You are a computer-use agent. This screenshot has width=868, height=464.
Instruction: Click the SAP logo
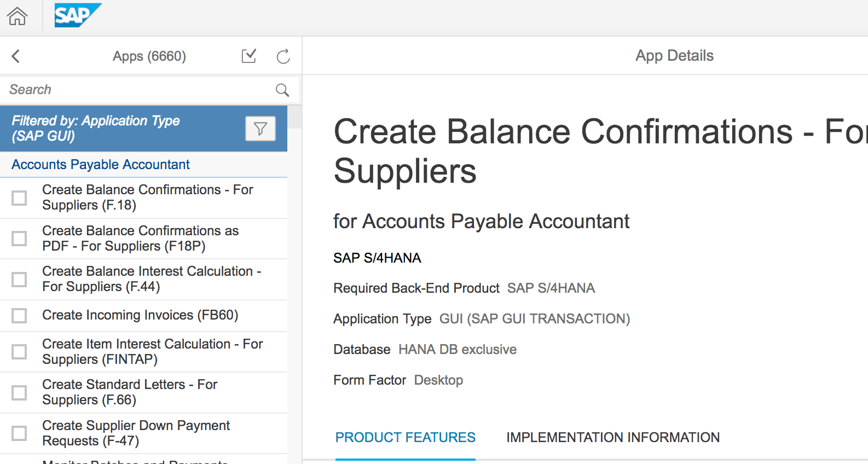pos(78,15)
